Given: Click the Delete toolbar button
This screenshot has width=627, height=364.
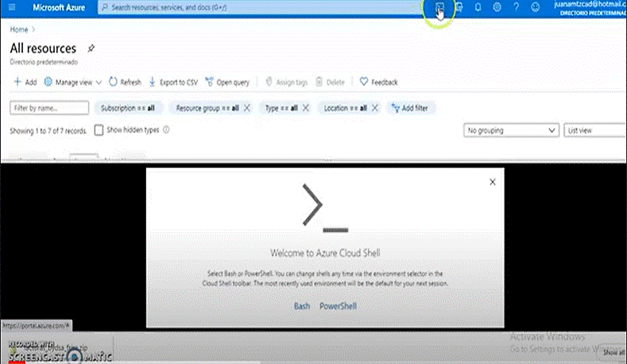Looking at the screenshot, I should click(331, 82).
